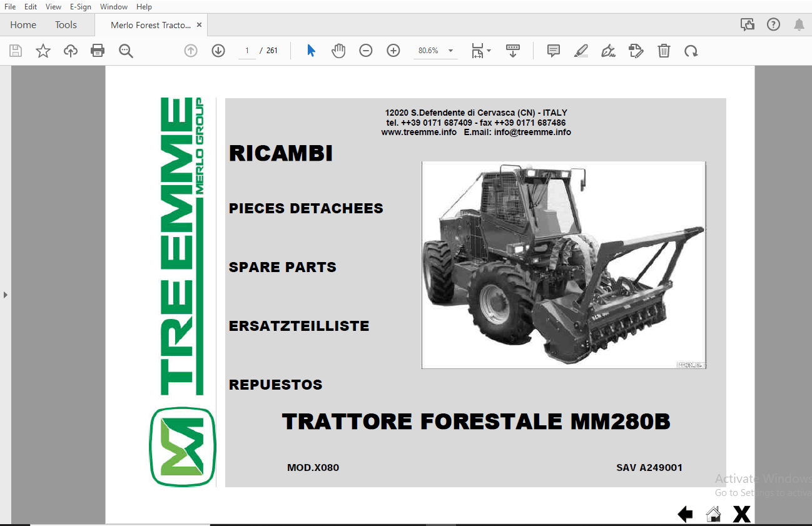Click the black X icon on page
Image resolution: width=812 pixels, height=526 pixels.
(741, 514)
